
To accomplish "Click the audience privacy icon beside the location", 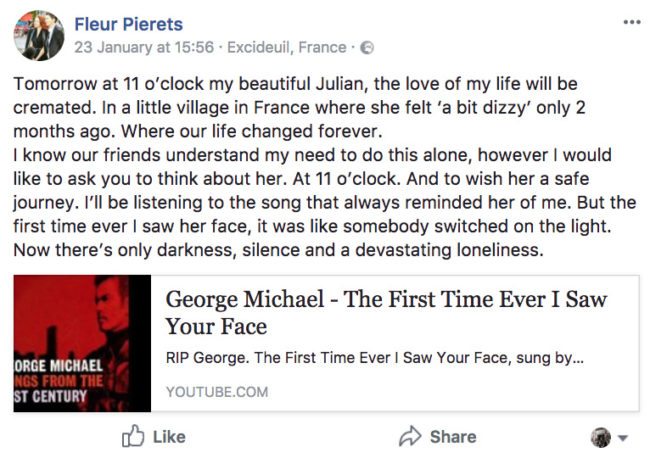I will point(367,47).
